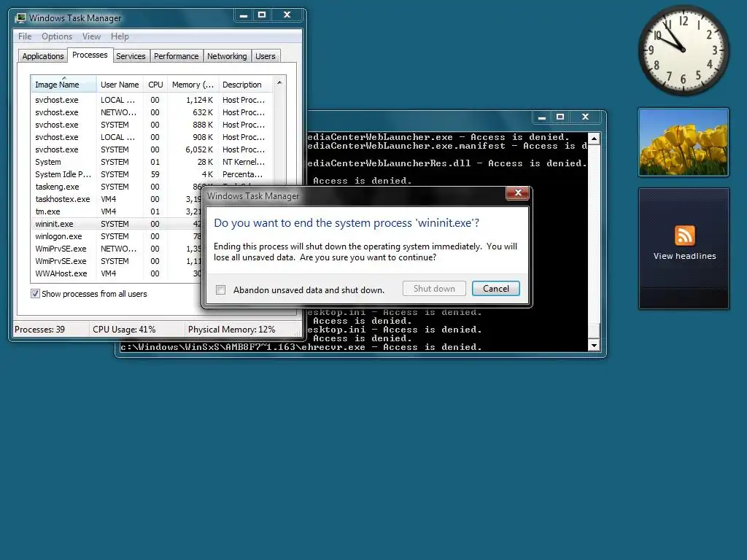Minimize the Task Manager window

(x=244, y=15)
